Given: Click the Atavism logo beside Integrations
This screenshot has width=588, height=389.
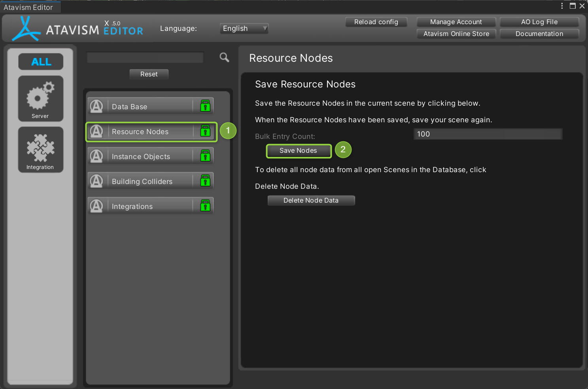Looking at the screenshot, I should pyautogui.click(x=96, y=206).
